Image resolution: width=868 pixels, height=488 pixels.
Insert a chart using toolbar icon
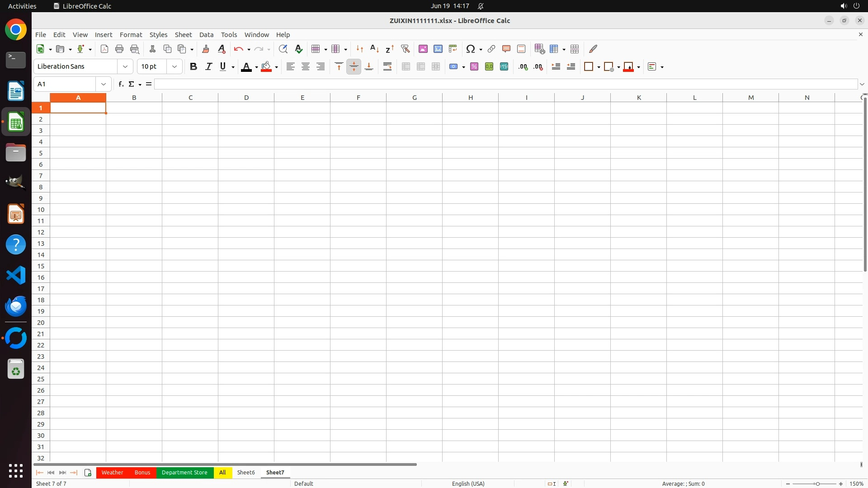point(438,49)
